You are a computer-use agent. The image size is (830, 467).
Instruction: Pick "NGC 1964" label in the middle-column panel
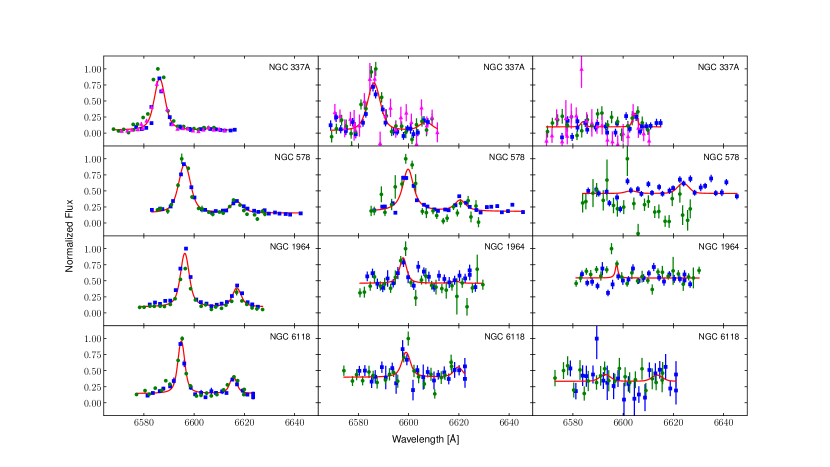point(504,247)
